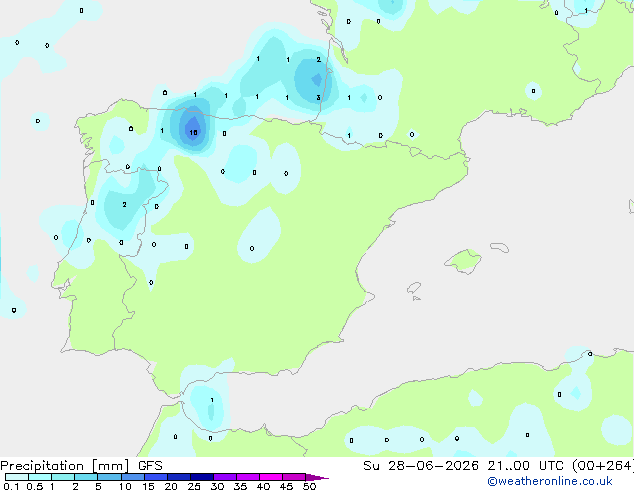Select the 5–10 mm legend color swatch
This screenshot has height=490, width=634.
coord(109,477)
